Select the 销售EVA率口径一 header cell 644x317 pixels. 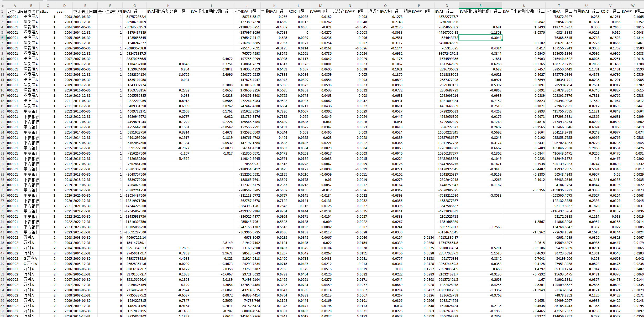coord(418,11)
